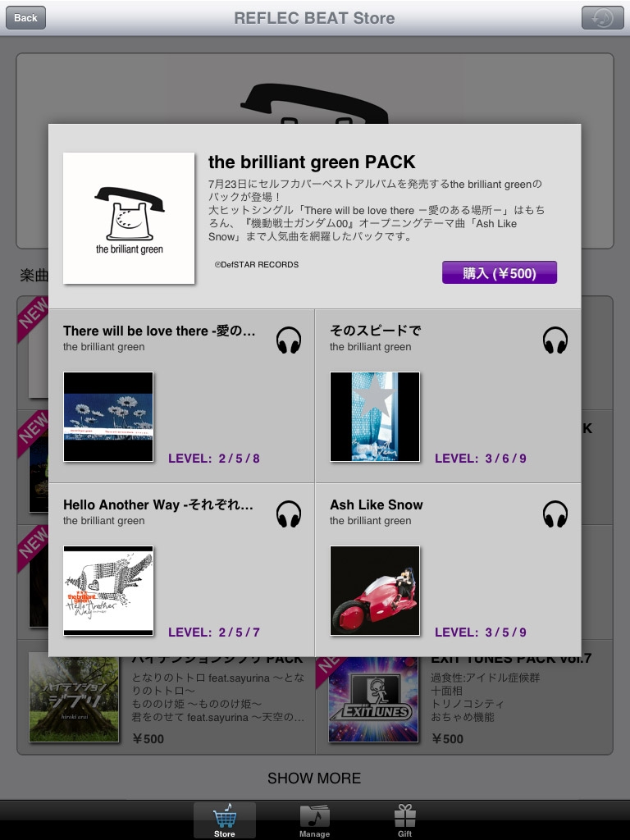The width and height of the screenshot is (630, 840).
Task: Open the EXIT TUNES PACK Vol.7 thumbnail
Action: 373,699
